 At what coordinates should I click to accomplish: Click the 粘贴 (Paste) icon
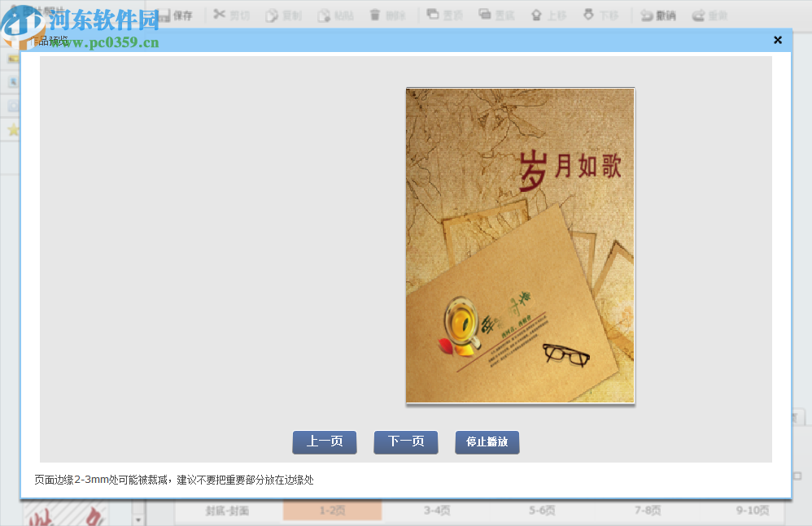coord(324,15)
